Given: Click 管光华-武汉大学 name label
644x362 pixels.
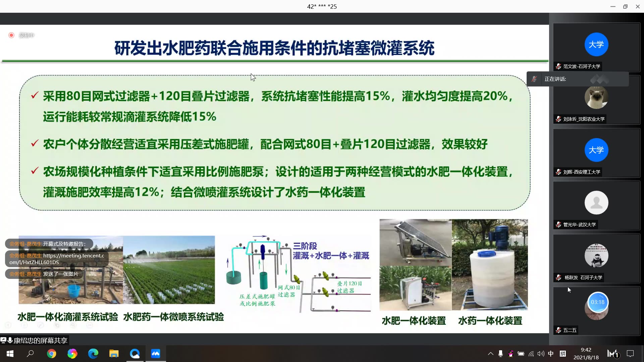Looking at the screenshot, I should click(x=579, y=225).
